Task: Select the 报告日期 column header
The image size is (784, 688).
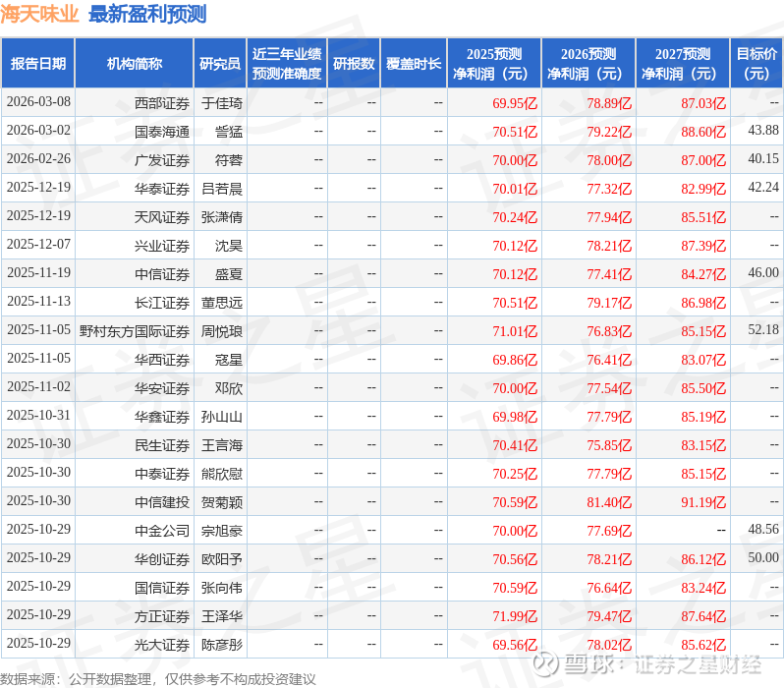Action: tap(38, 64)
